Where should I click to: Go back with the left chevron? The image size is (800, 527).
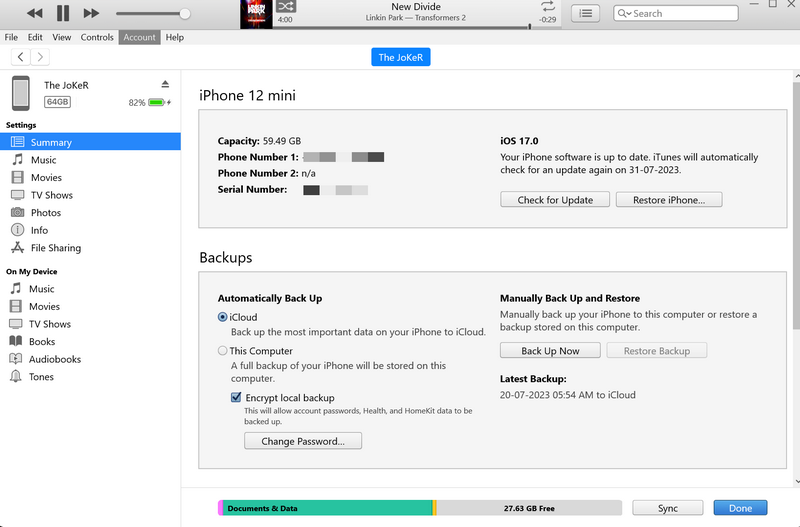tap(21, 58)
